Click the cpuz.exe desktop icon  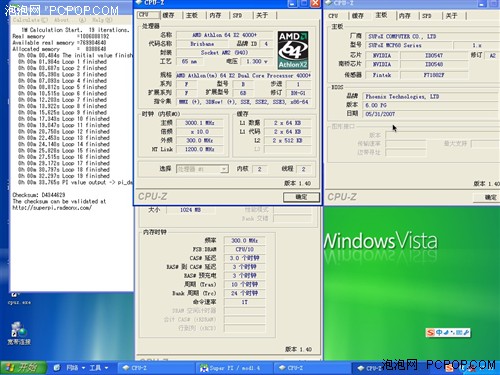(19, 299)
